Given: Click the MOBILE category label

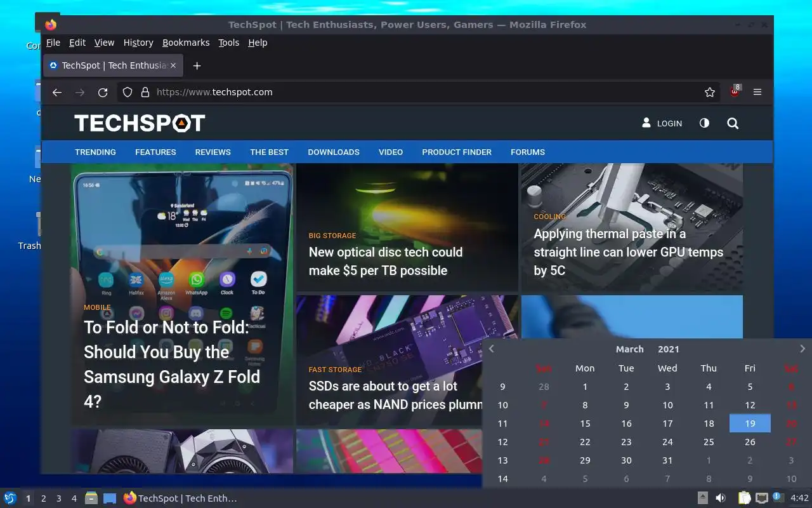Looking at the screenshot, I should point(97,307).
